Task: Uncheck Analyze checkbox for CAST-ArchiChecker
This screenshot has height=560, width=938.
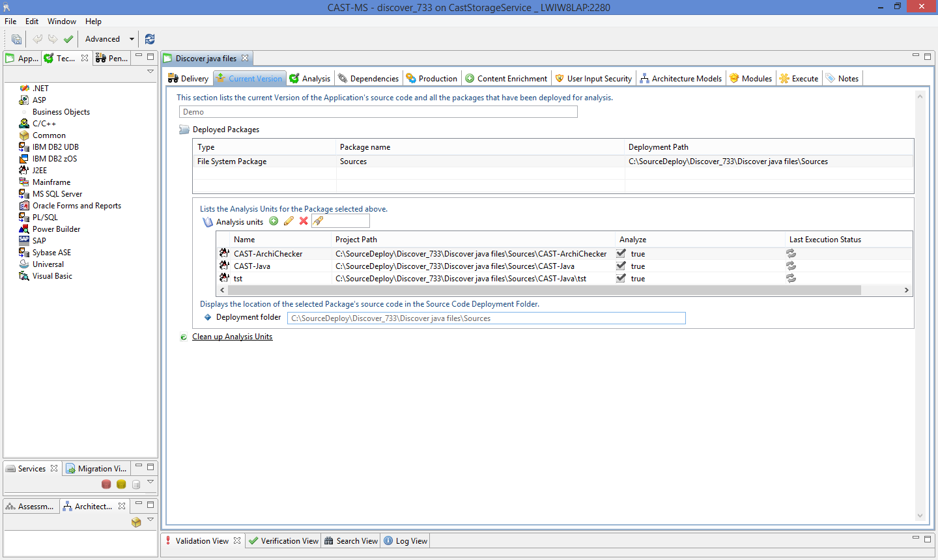Action: click(x=621, y=254)
